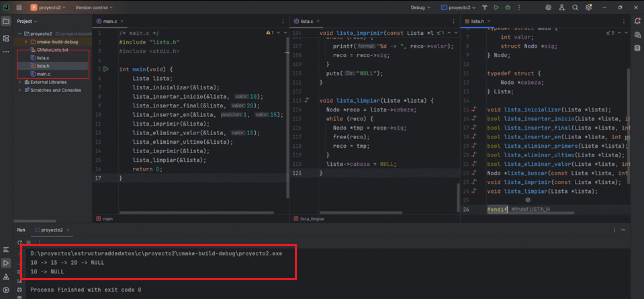Click lista_limpiar breadcrumb below lista.c editor
The height and width of the screenshot is (299, 644).
coord(309,219)
